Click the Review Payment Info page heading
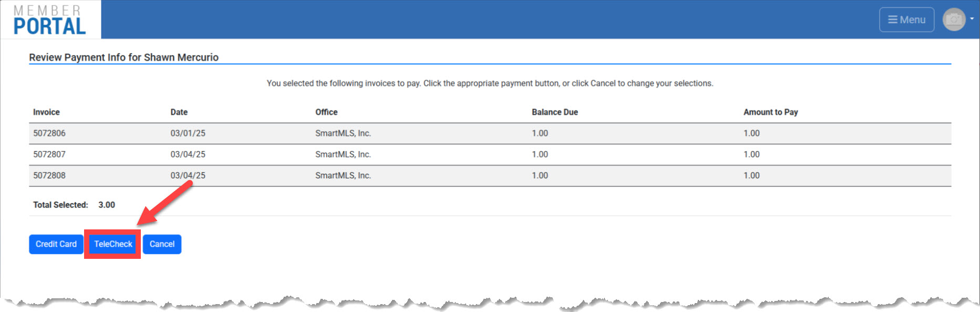The height and width of the screenshot is (312, 980). [123, 57]
